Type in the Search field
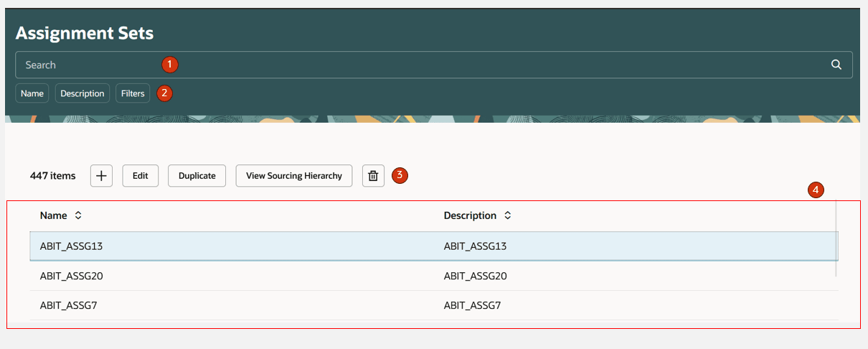The width and height of the screenshot is (868, 349). click(x=430, y=65)
